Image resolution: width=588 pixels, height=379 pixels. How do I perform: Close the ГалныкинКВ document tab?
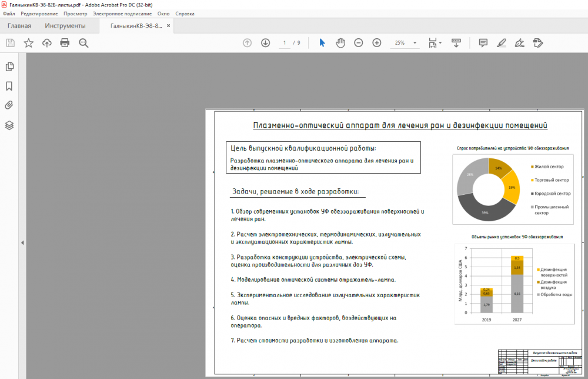pos(169,26)
